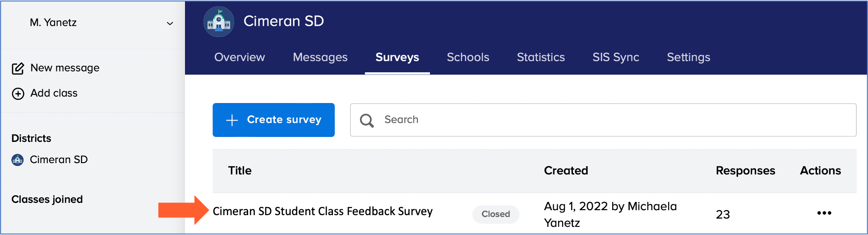Open Cimeran SD Student Class Feedback Survey
868x235 pixels.
323,211
